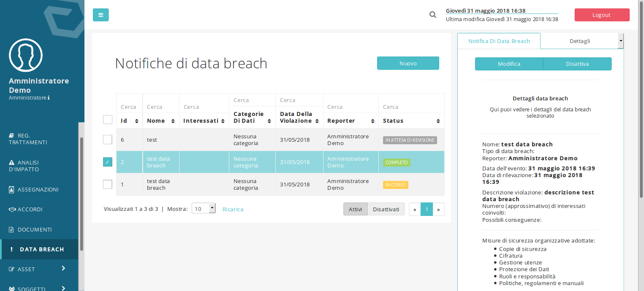Screen dimensions: 644x291
Task: Click the Asset edit icon
Action: (x=12, y=269)
